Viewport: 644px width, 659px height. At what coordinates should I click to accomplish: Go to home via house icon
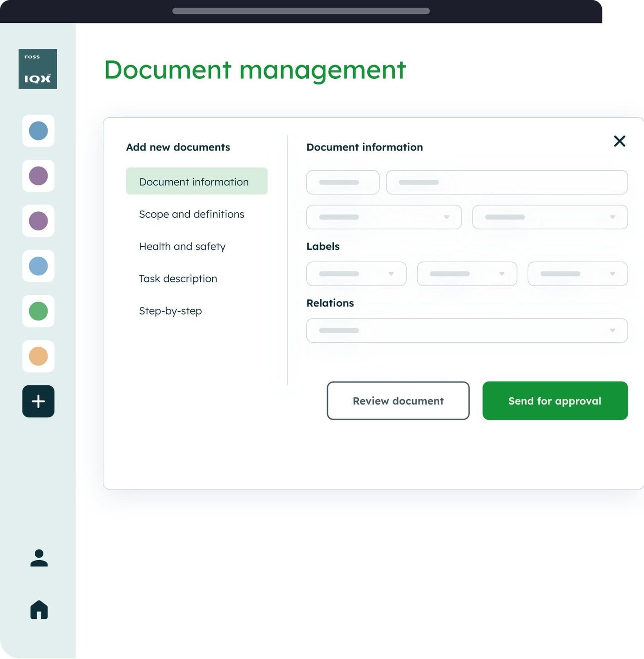[x=39, y=610]
